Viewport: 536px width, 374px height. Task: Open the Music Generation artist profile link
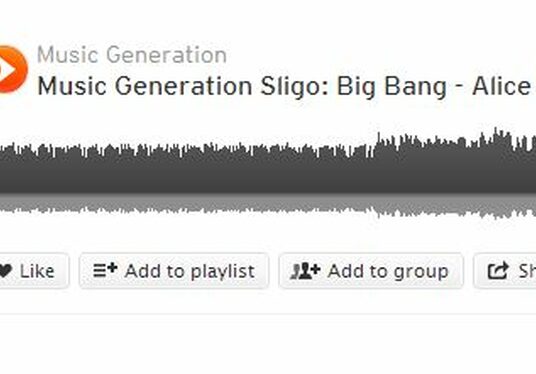click(x=132, y=55)
